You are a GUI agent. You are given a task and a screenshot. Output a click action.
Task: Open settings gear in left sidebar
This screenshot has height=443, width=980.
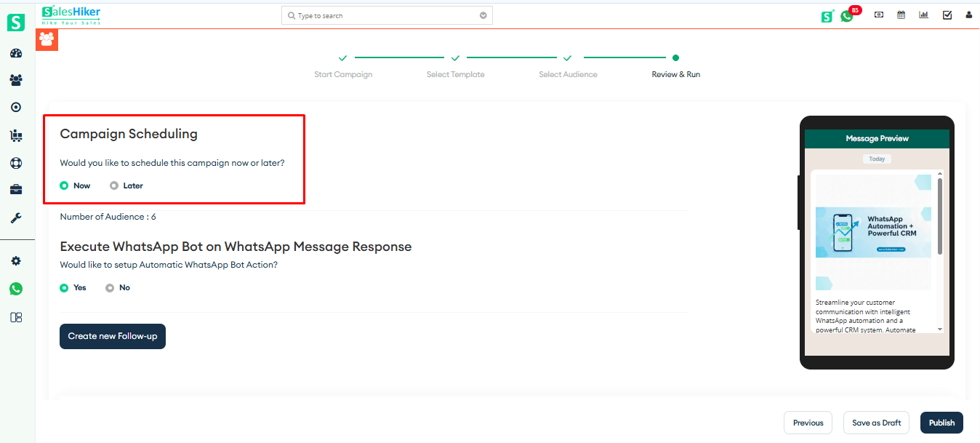(16, 261)
